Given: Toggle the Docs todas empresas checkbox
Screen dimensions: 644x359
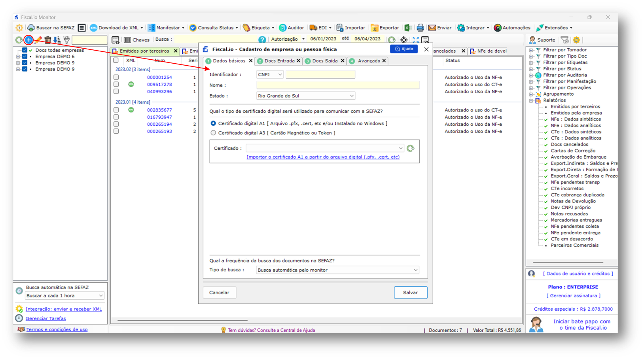Looking at the screenshot, I should coord(25,50).
